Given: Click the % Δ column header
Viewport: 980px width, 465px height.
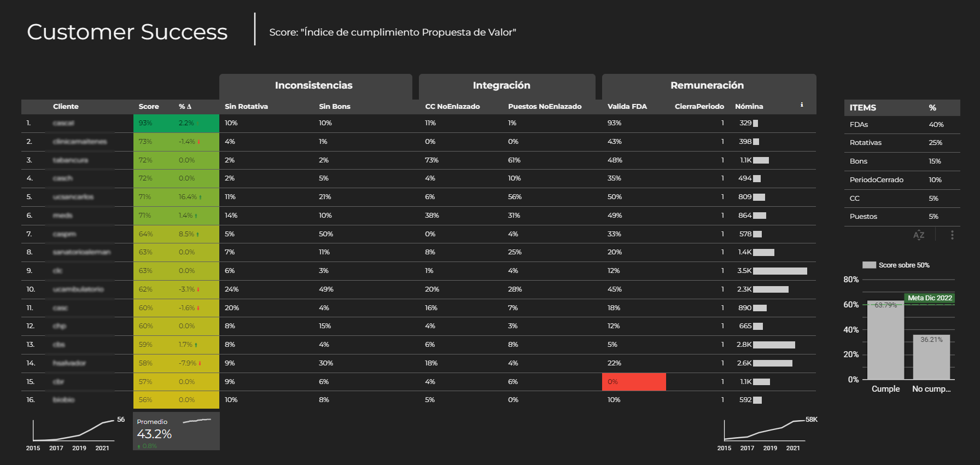Looking at the screenshot, I should 185,107.
